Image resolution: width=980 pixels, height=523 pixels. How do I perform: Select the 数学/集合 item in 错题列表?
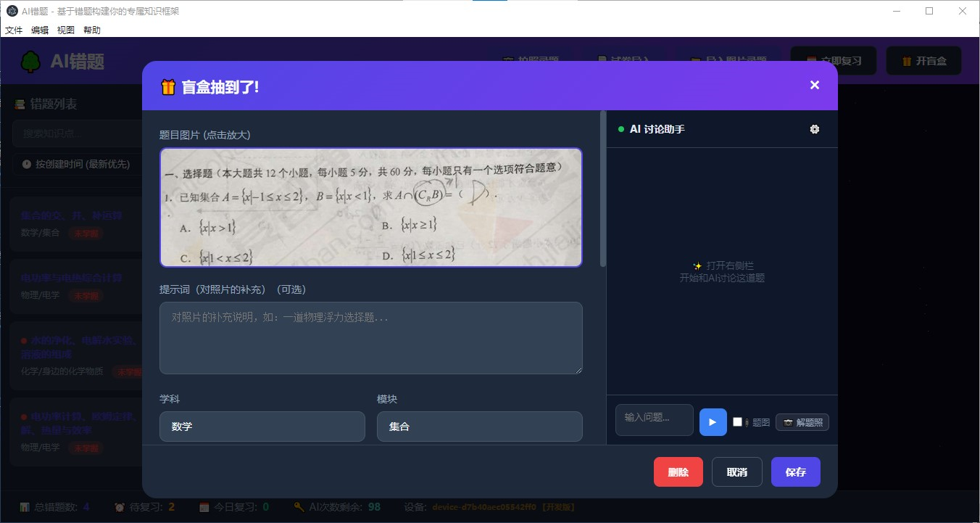point(76,224)
